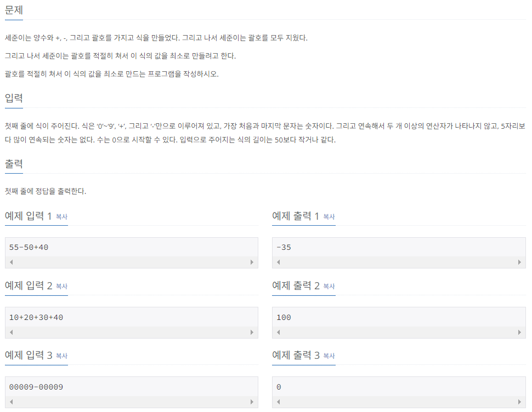Click the 예제 입력 1 heading
Image resolution: width=532 pixels, height=412 pixels.
(28, 216)
